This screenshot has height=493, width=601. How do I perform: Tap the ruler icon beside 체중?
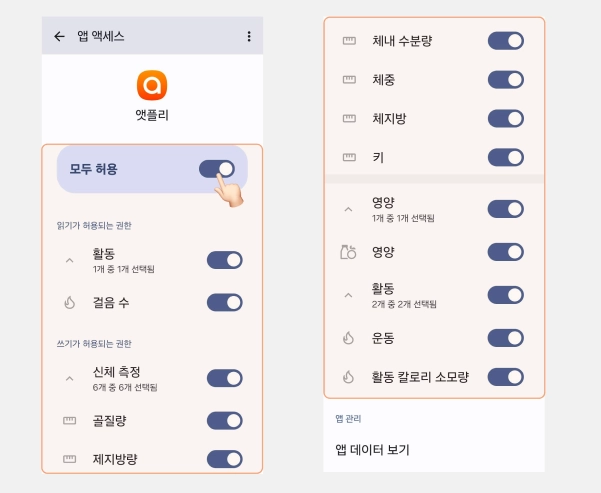348,80
